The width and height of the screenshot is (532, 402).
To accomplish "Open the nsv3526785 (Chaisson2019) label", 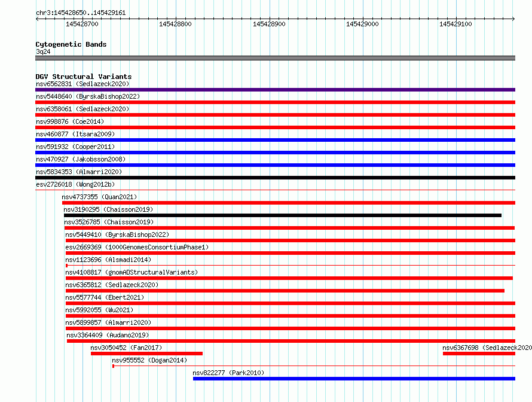I will 109,222.
